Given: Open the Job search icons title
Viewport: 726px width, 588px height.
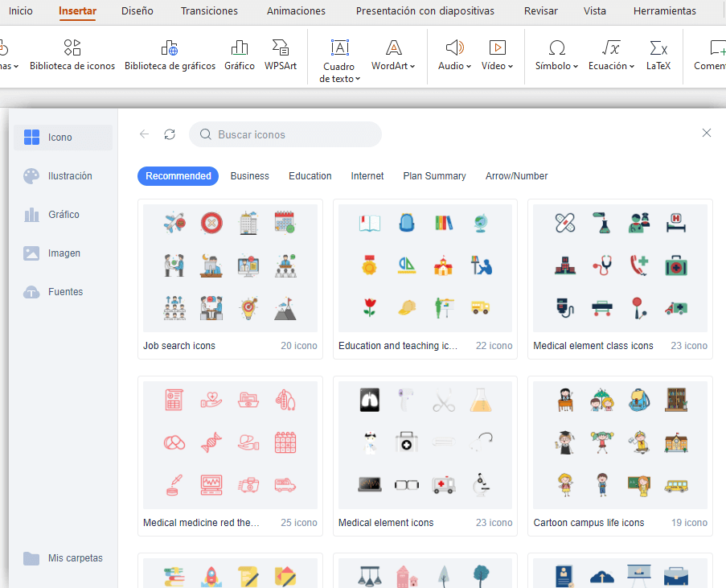Looking at the screenshot, I should pos(179,346).
